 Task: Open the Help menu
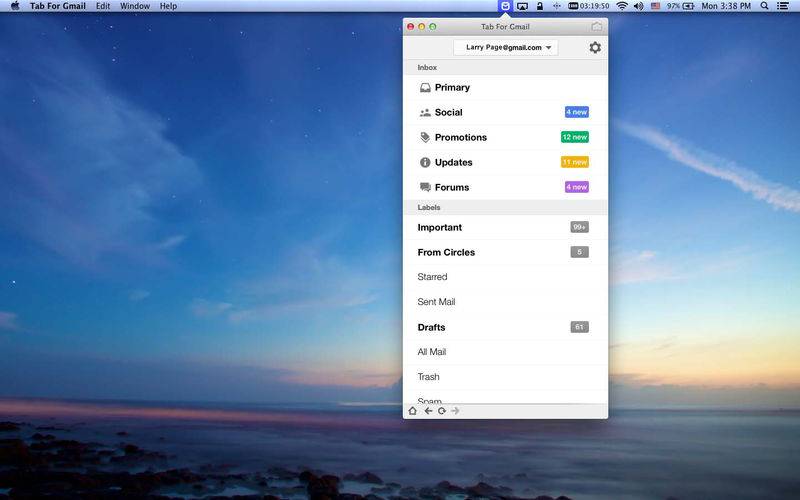click(168, 6)
